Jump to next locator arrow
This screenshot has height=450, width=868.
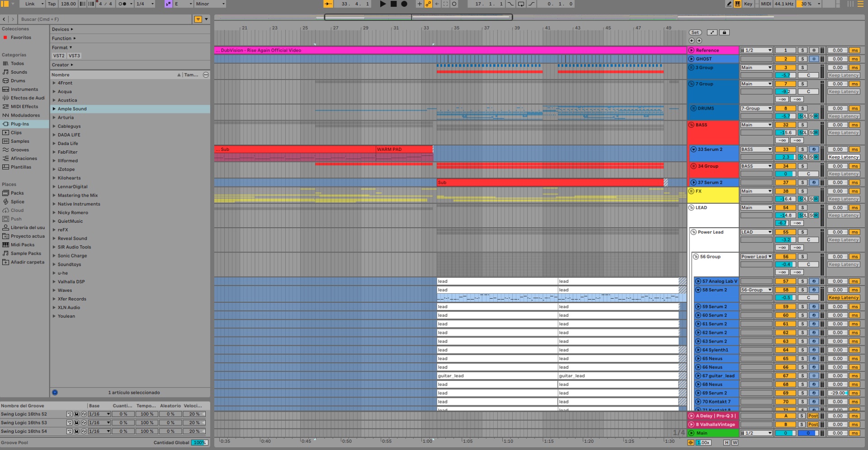[699, 41]
